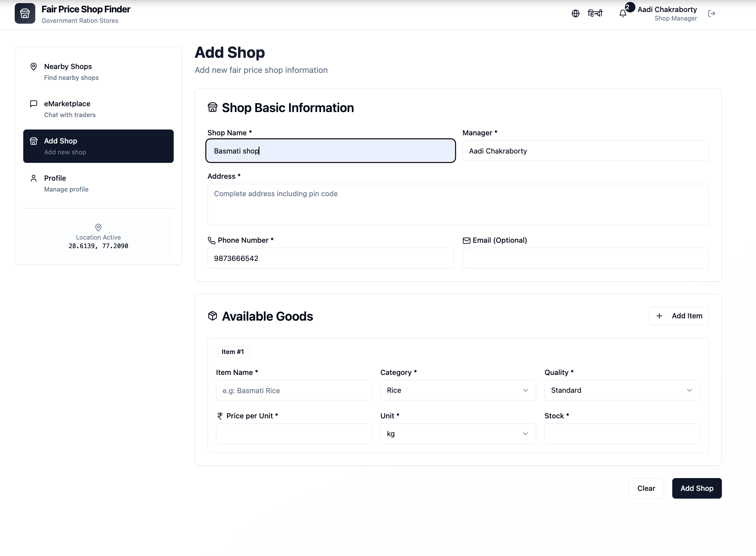Click the logout icon beside user name
This screenshot has height=556, width=756.
point(711,14)
